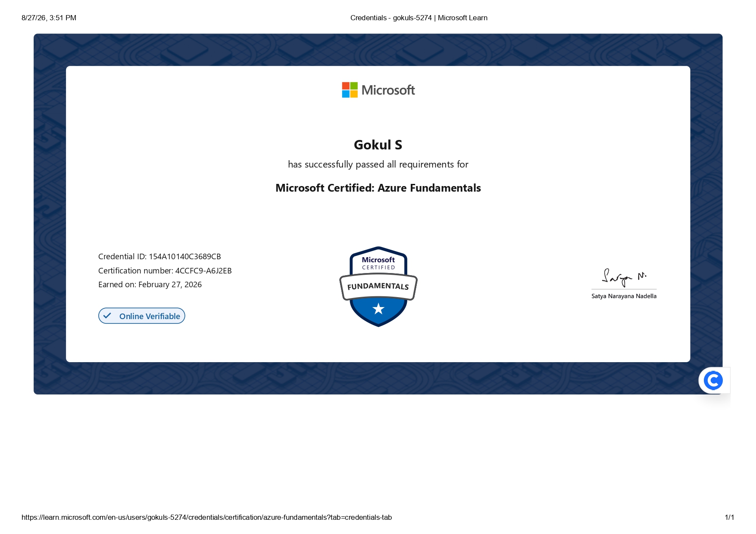Click Satya Nadella's handwritten signature

(x=624, y=278)
